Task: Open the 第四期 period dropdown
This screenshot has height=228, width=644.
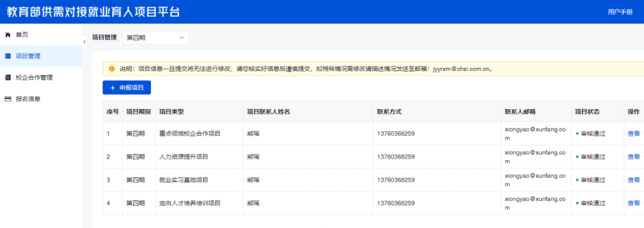Action: [x=156, y=38]
